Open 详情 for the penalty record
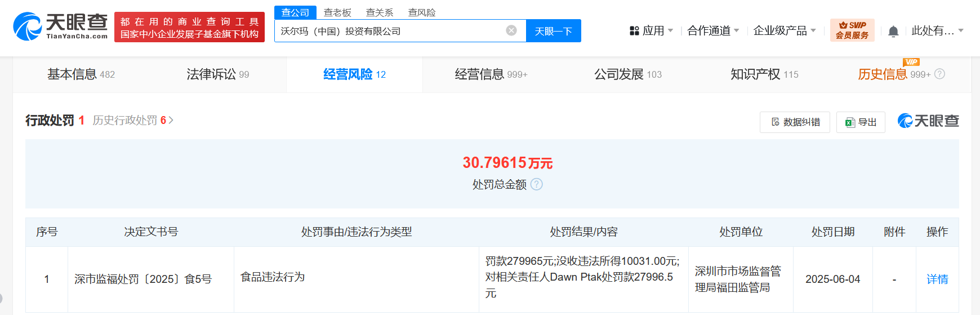The width and height of the screenshot is (980, 315). click(937, 279)
